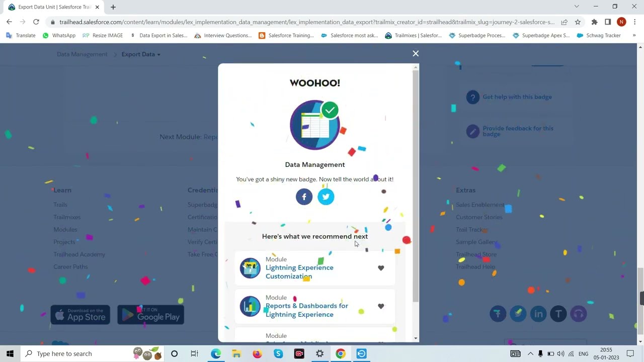
Task: Open a new browser tab
Action: 113,7
